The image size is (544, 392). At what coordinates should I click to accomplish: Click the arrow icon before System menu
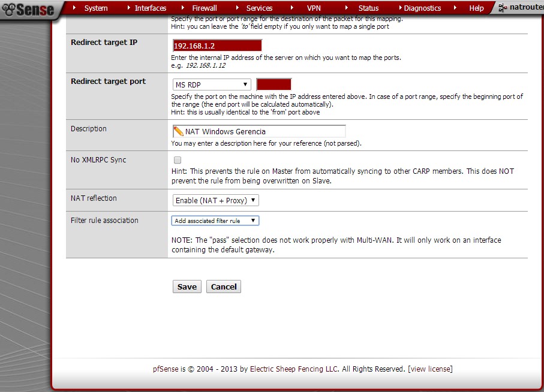coord(74,8)
